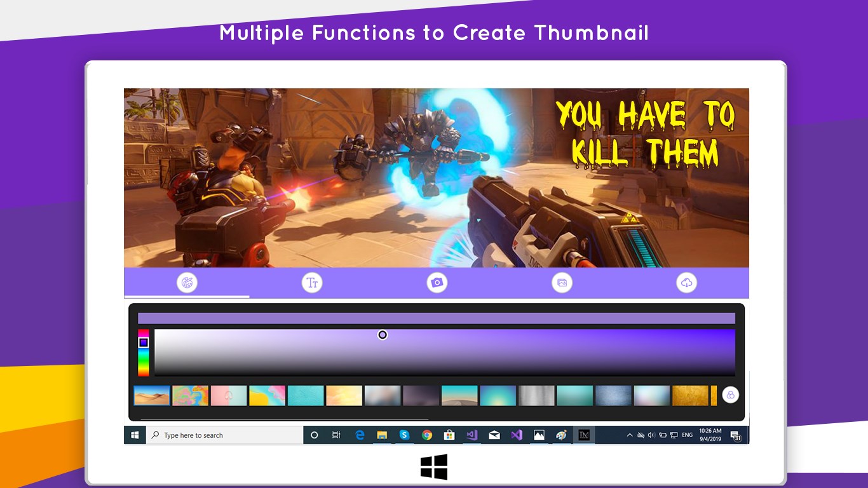This screenshot has height=488, width=868.
Task: Switch to the text tool tab
Action: pyautogui.click(x=312, y=283)
